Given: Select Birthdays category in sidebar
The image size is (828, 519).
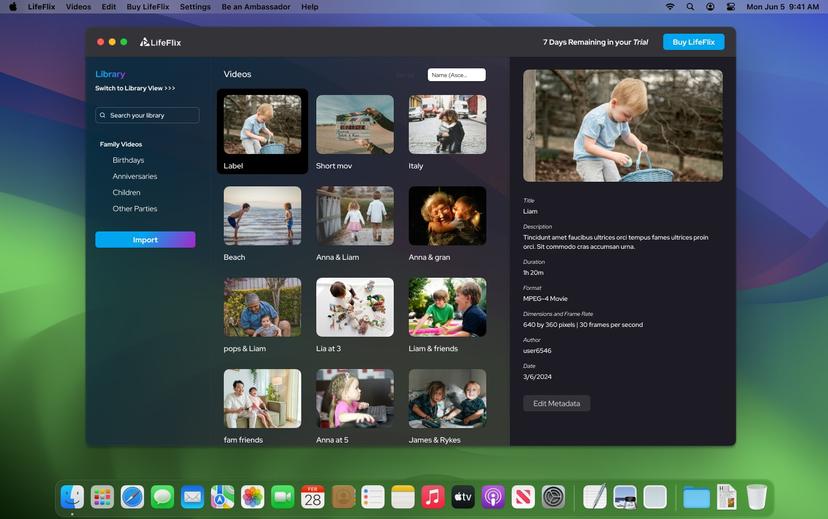Looking at the screenshot, I should pos(128,160).
